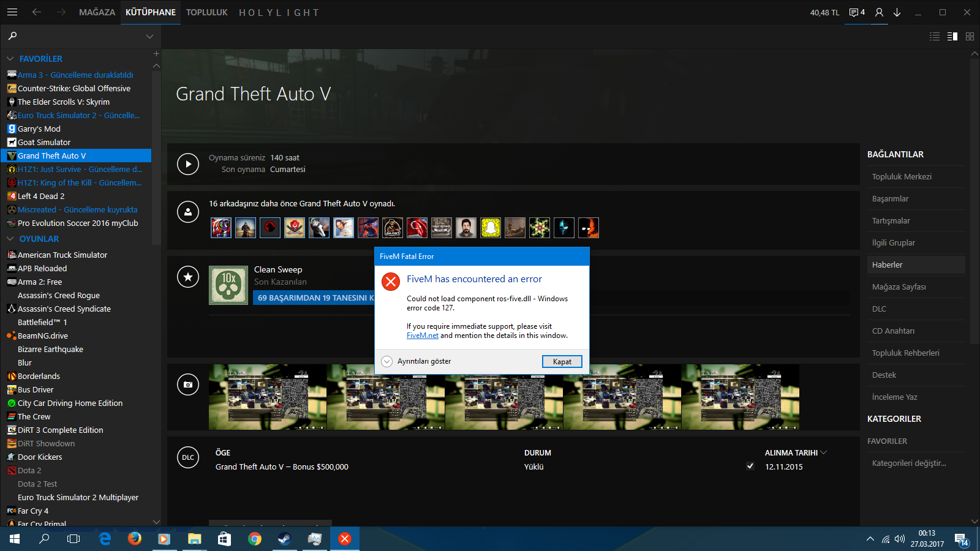This screenshot has height=551, width=980.
Task: Open Chrome from the taskbar
Action: tap(255, 539)
